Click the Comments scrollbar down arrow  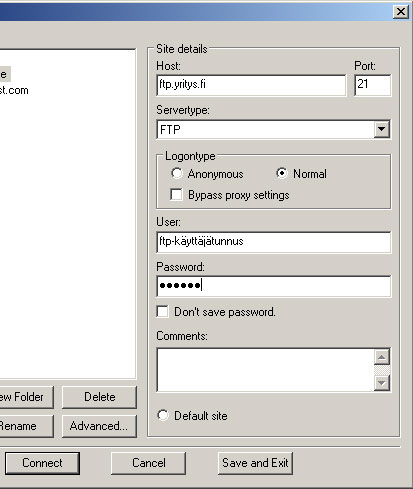pyautogui.click(x=382, y=383)
